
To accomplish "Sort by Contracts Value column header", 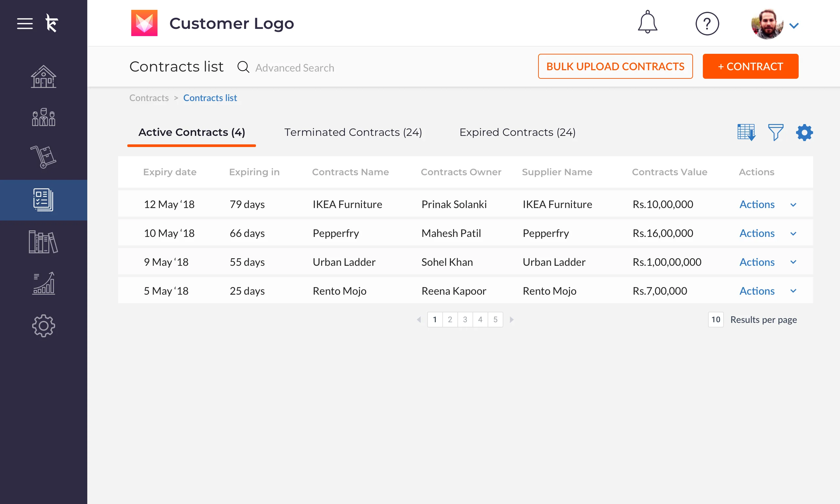I will tap(670, 172).
